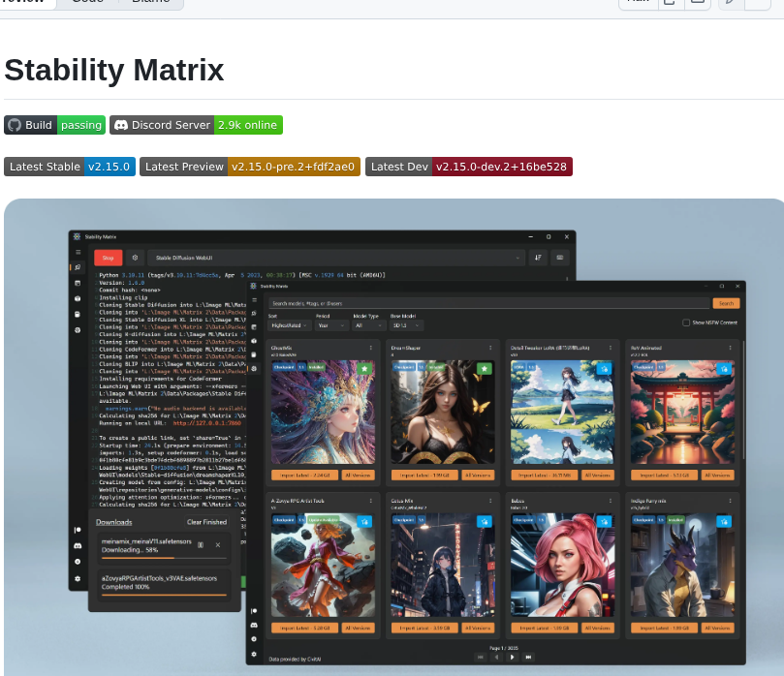Open the A-Zovya RPG Artist Tools preview thumbnail
784x676 pixels.
323,565
